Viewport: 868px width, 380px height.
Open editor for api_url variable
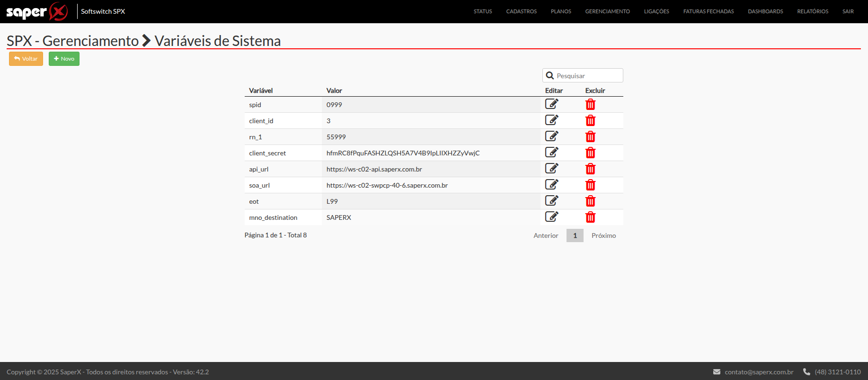pyautogui.click(x=551, y=169)
